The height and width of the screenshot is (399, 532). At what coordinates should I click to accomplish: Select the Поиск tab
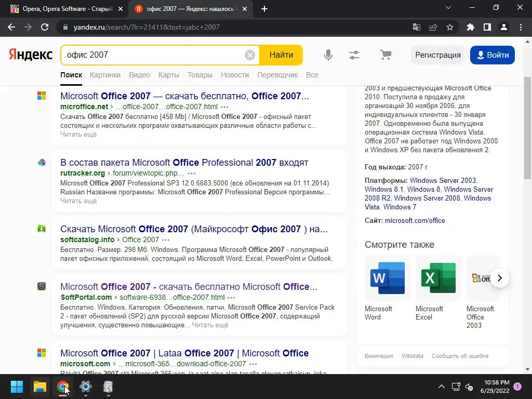pyautogui.click(x=71, y=75)
